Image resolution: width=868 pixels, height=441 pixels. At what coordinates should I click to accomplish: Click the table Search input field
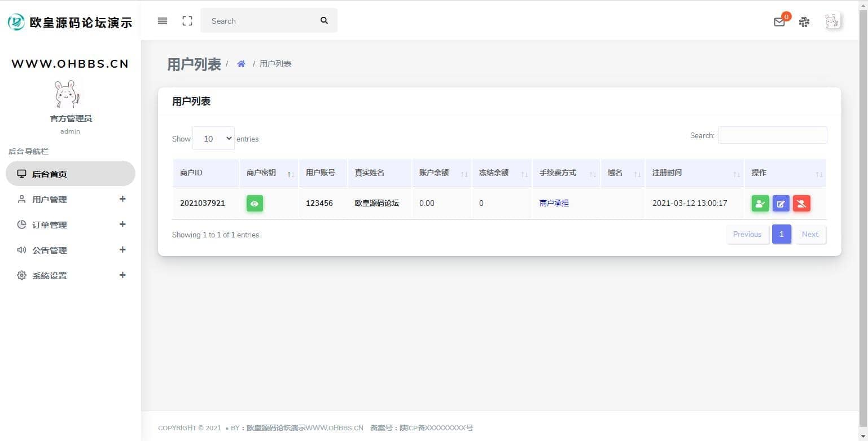click(x=772, y=135)
